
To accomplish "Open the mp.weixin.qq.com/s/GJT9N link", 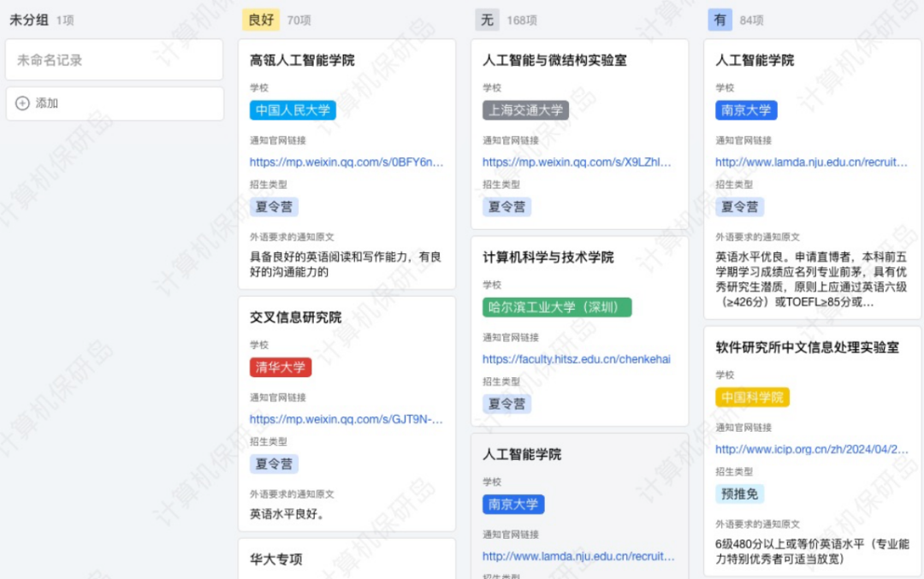I will point(346,419).
